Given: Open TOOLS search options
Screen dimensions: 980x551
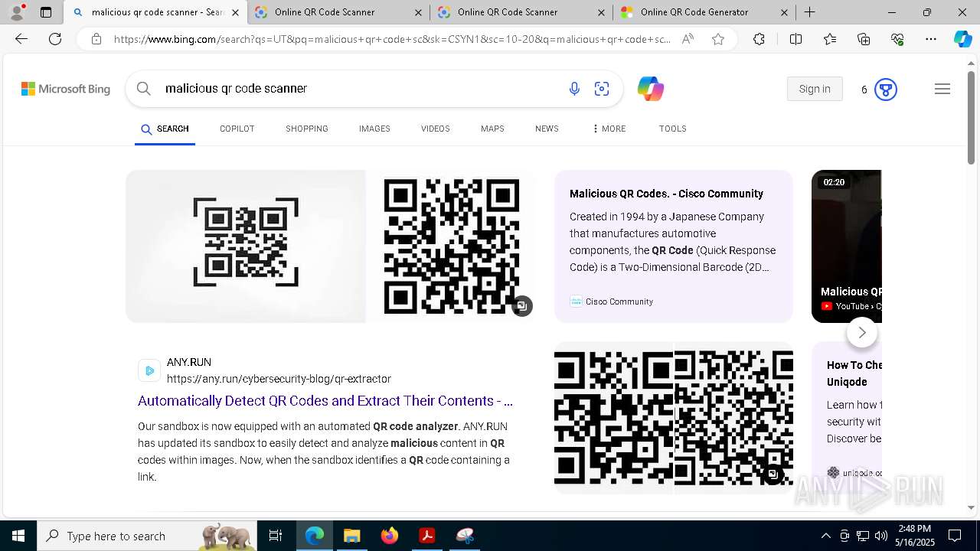Looking at the screenshot, I should click(x=672, y=129).
